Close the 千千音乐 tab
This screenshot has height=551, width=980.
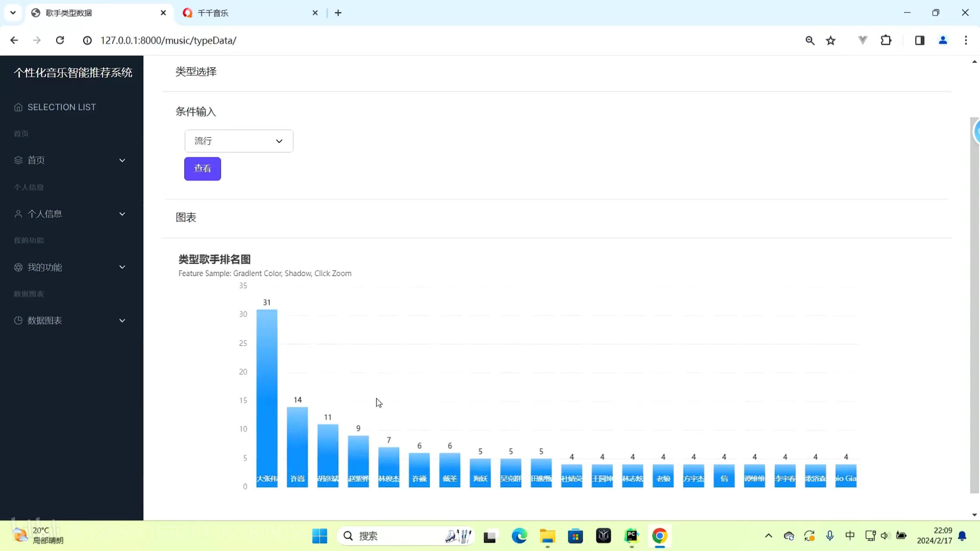point(315,13)
